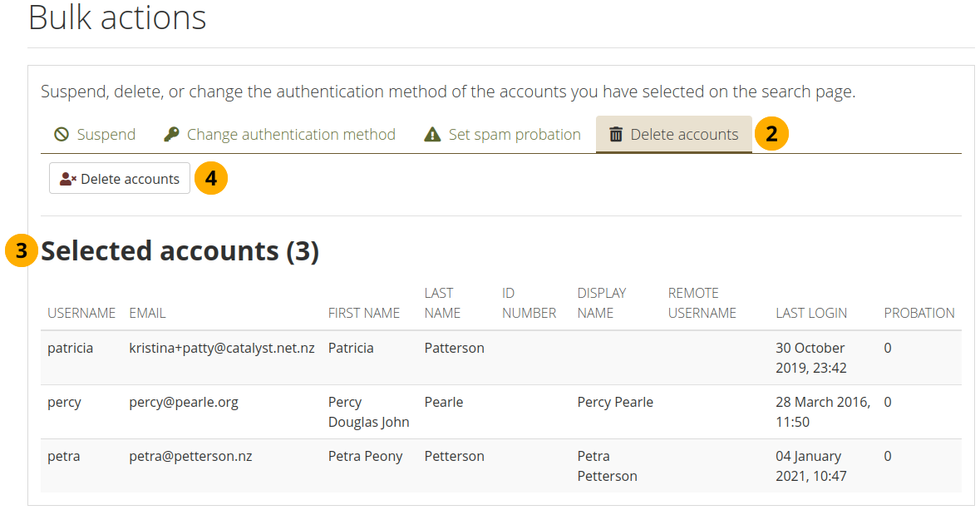Click the Username column header
The height and width of the screenshot is (510, 980).
[x=81, y=314]
